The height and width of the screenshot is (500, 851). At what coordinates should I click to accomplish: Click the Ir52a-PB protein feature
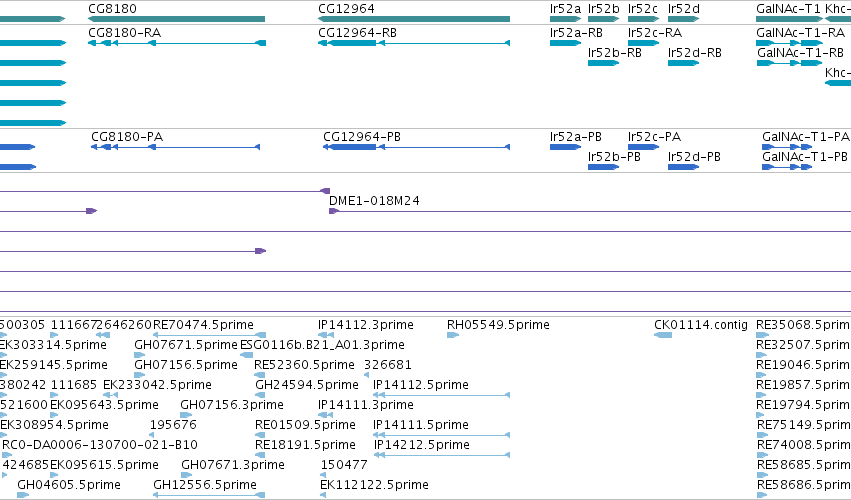tap(566, 147)
